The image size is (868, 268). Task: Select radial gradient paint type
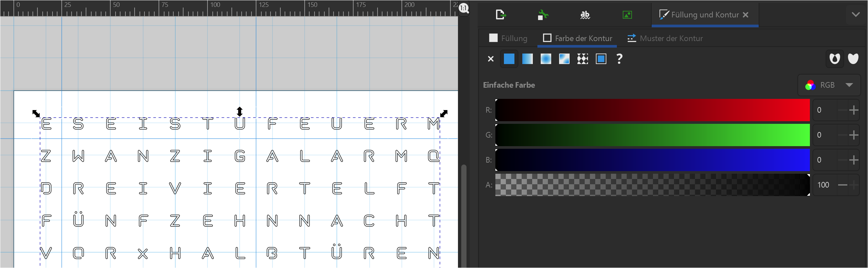(546, 59)
